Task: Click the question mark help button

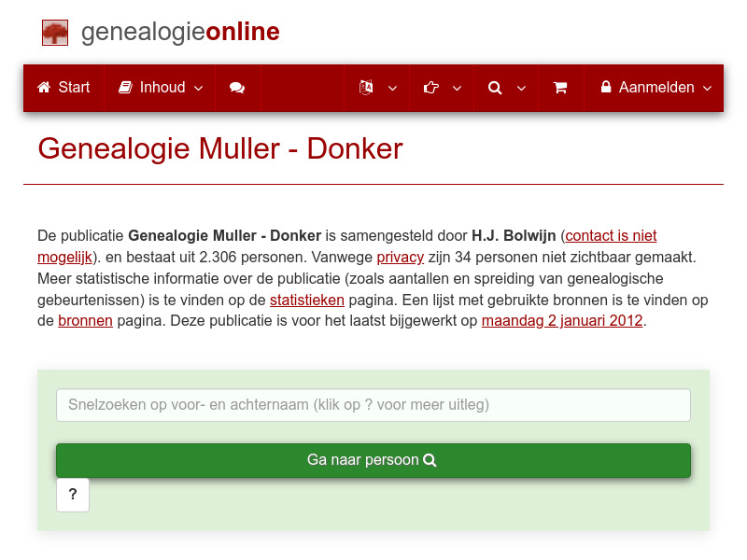Action: pos(72,495)
